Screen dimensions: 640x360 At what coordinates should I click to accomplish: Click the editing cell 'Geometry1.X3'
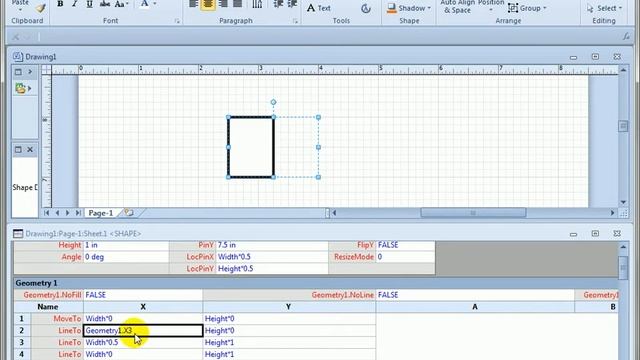[x=143, y=331]
